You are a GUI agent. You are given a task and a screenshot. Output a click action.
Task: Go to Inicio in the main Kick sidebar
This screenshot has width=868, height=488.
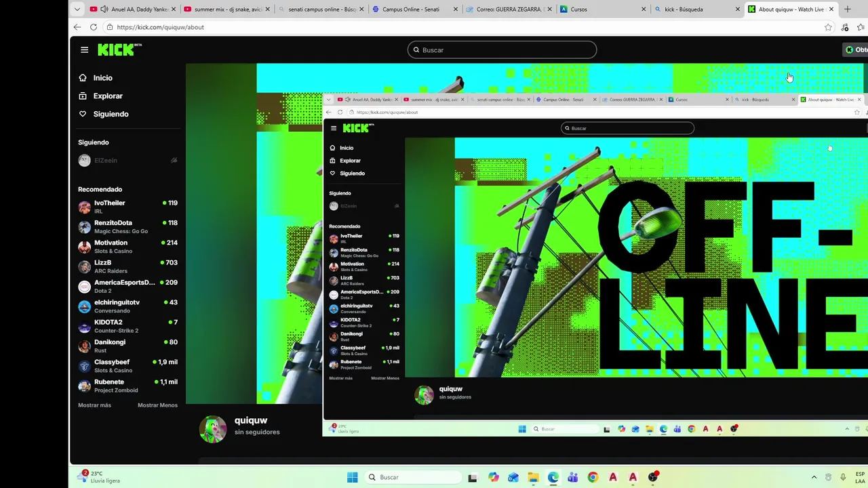(102, 78)
